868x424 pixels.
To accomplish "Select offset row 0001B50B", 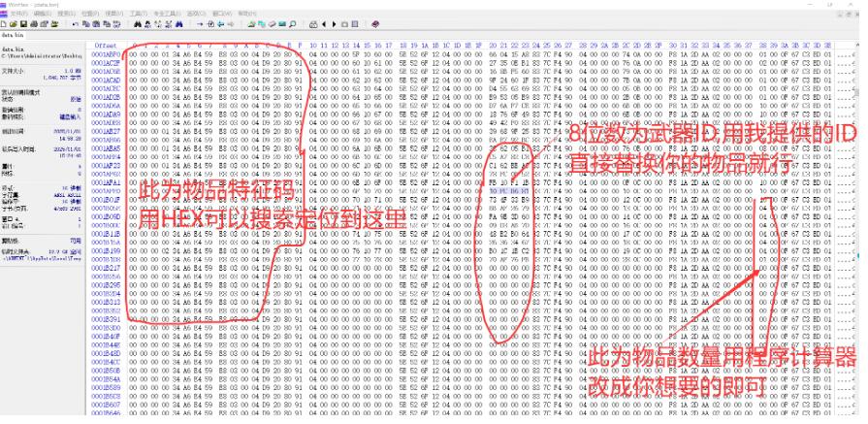I will (105, 371).
